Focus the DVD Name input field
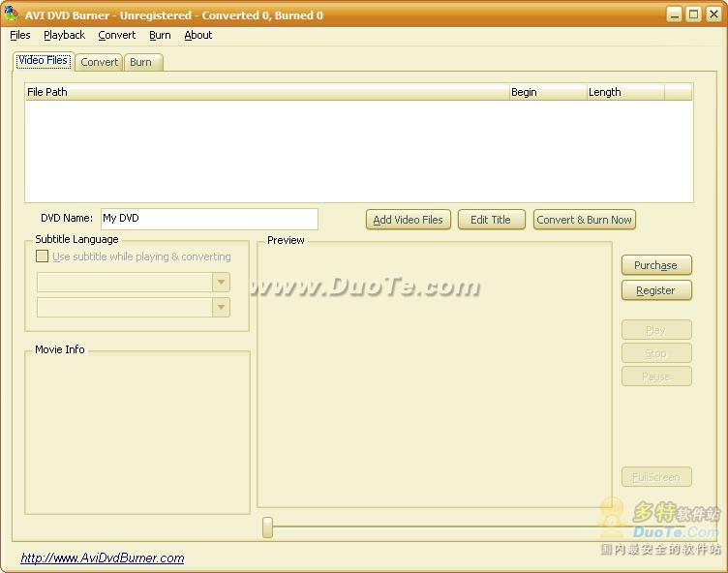 [209, 219]
